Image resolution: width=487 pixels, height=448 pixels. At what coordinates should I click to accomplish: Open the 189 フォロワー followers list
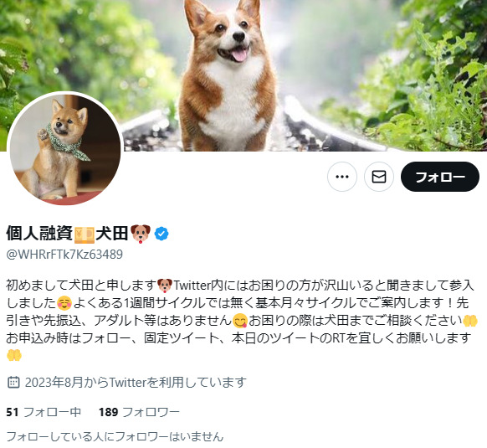tap(139, 412)
